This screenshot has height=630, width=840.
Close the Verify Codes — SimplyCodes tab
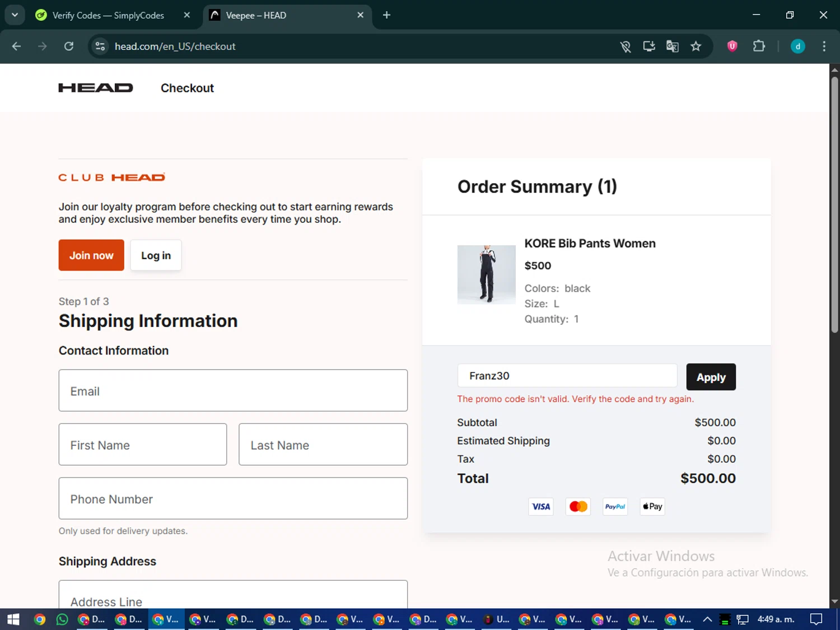(187, 15)
